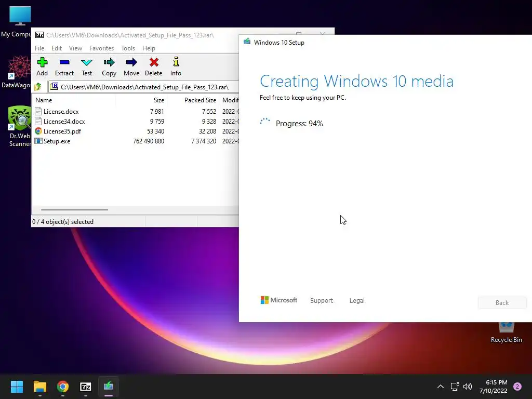This screenshot has width=532, height=399.
Task: Click the 7z icon in 7-Zip title bar
Action: click(x=39, y=35)
